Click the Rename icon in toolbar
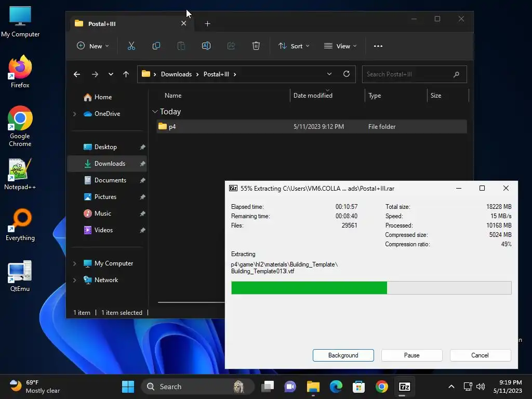 pos(206,46)
